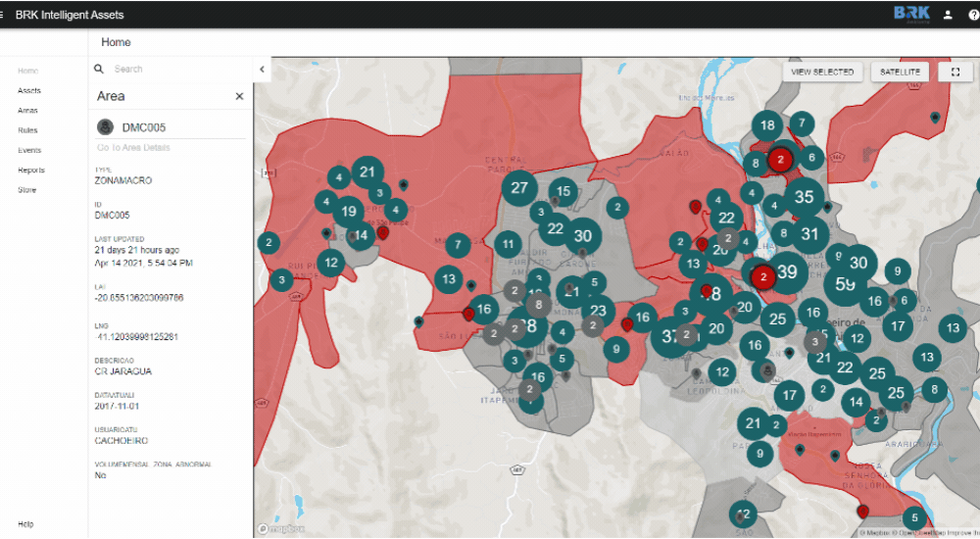This screenshot has height=539, width=980.
Task: Collapse the side panel with chevron arrow
Action: point(262,70)
